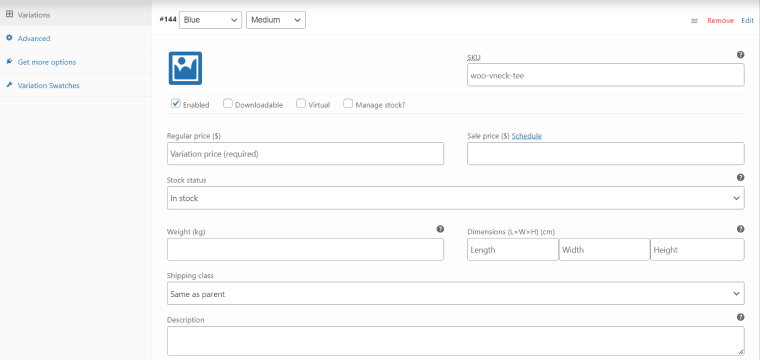Click the drag handle icon beside Remove

(x=694, y=21)
